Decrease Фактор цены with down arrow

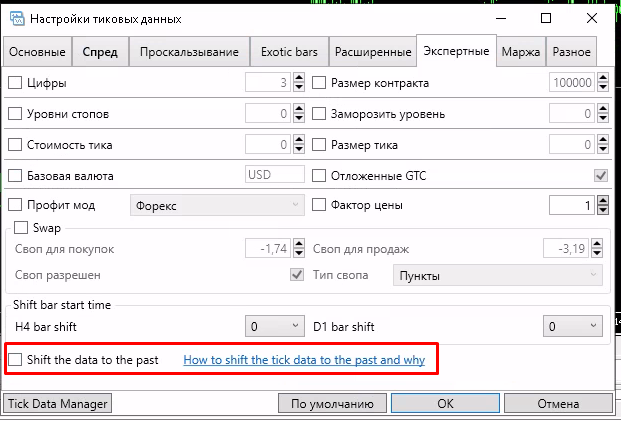pos(603,210)
